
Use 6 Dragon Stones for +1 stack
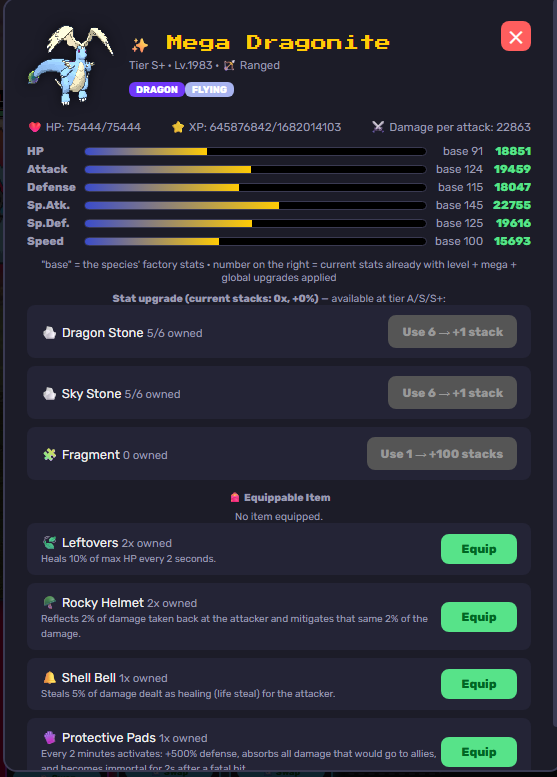[452, 332]
